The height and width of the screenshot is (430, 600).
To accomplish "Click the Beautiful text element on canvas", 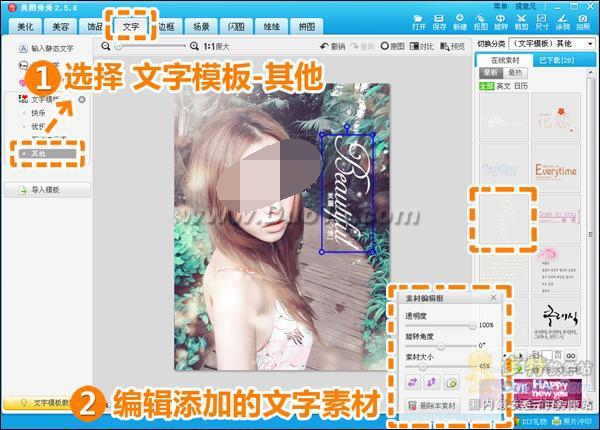I will click(x=347, y=193).
